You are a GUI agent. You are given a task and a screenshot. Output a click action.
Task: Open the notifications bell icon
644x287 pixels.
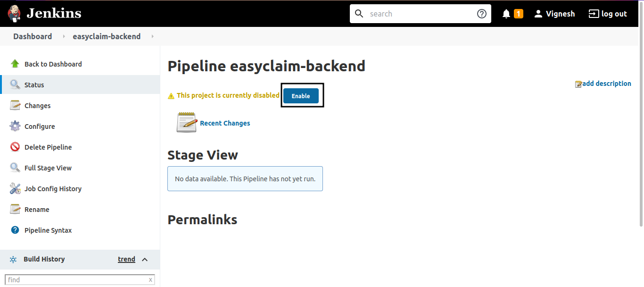(506, 14)
